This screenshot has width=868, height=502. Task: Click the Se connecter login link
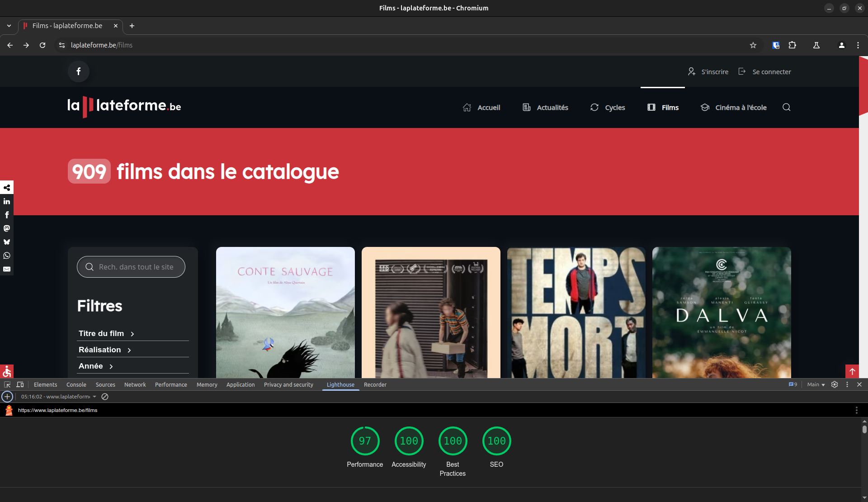pos(764,71)
